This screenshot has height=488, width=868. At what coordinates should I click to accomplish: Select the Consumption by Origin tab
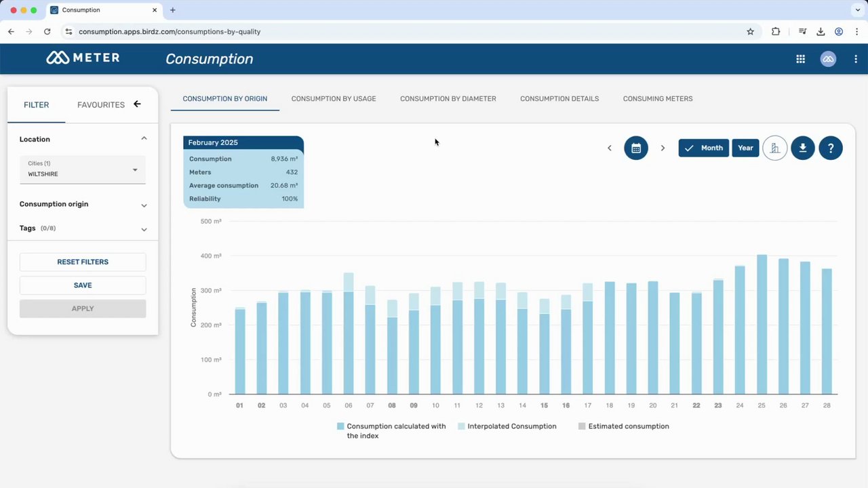[x=225, y=98]
